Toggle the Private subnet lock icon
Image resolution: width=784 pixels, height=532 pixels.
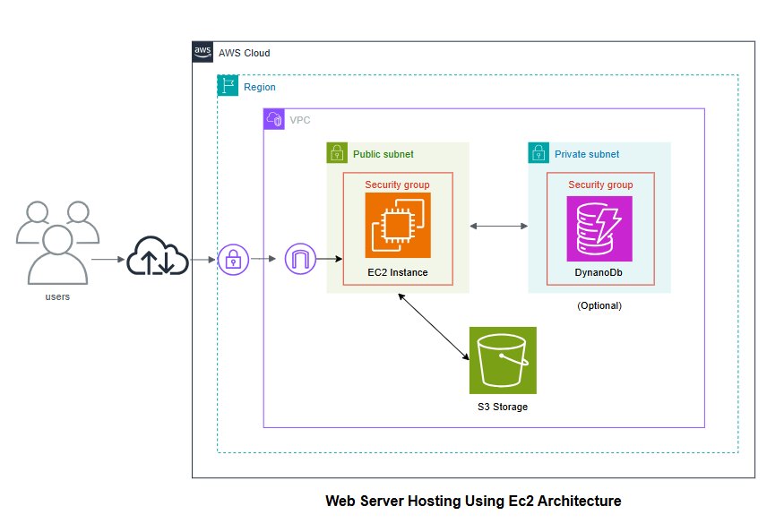click(x=538, y=152)
